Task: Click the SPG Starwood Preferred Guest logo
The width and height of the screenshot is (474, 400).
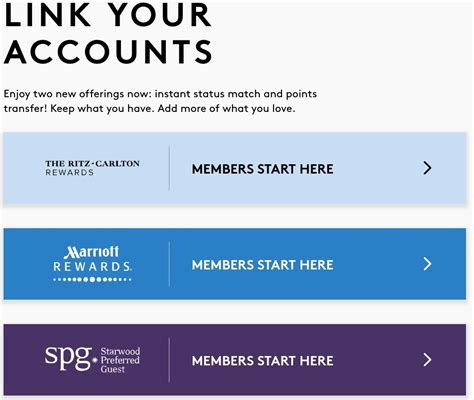Action: coord(92,359)
